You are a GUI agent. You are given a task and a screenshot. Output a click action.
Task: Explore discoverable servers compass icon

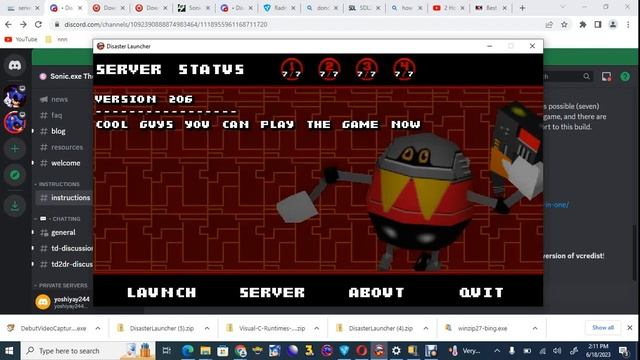15,175
